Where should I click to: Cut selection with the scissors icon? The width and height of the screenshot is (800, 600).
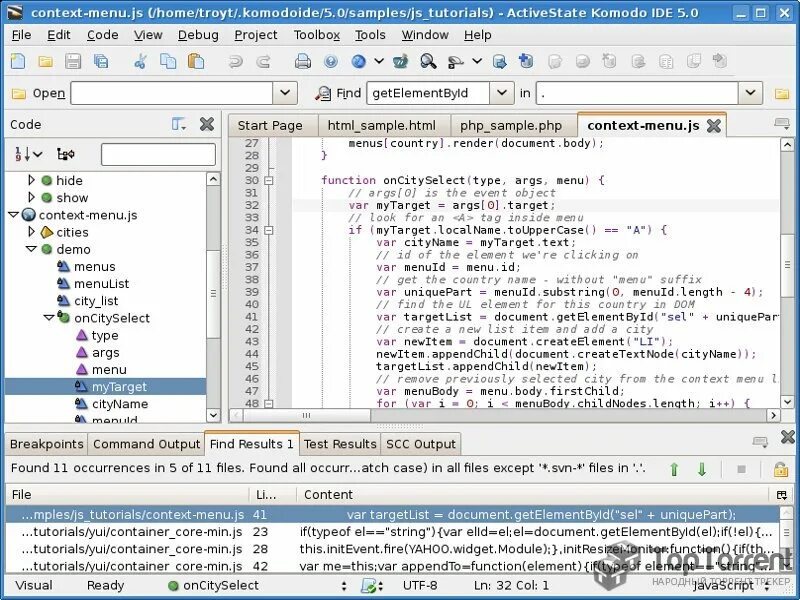140,62
